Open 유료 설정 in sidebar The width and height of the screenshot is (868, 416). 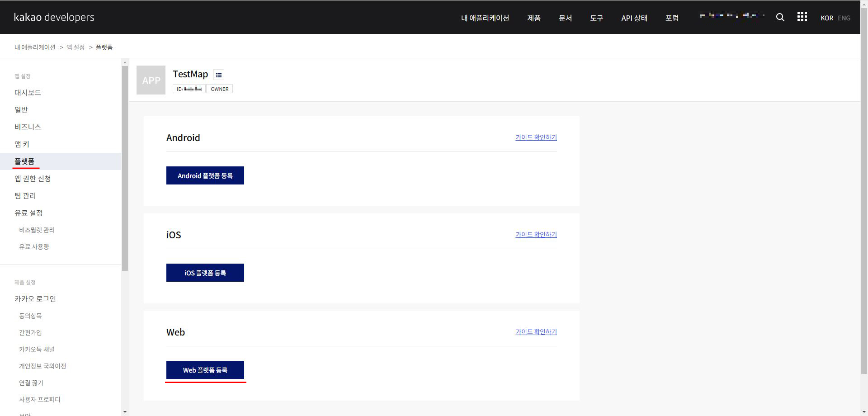pyautogui.click(x=28, y=213)
